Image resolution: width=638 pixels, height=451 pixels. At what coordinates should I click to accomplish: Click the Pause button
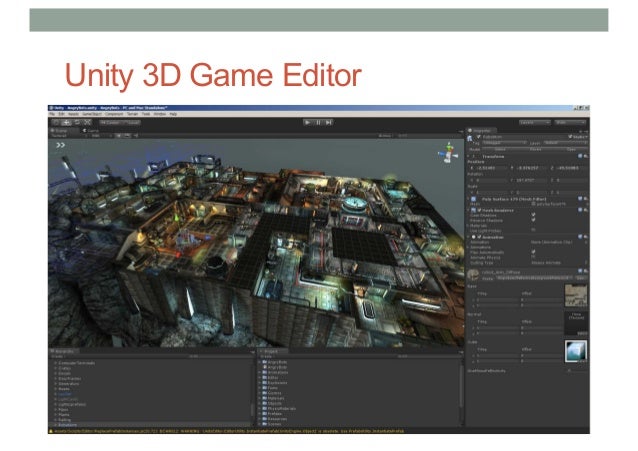coord(318,122)
